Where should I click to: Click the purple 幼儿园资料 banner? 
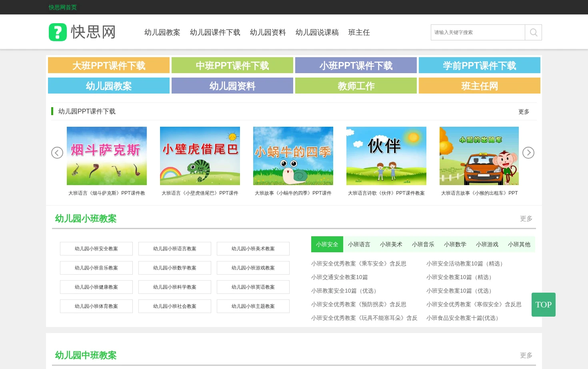232,86
